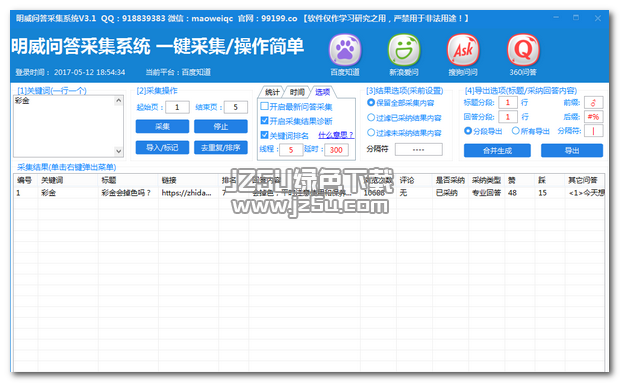Screen dimensions: 620x383
Task: Select result cell 彩金会掉色吗？
Action: click(x=128, y=193)
